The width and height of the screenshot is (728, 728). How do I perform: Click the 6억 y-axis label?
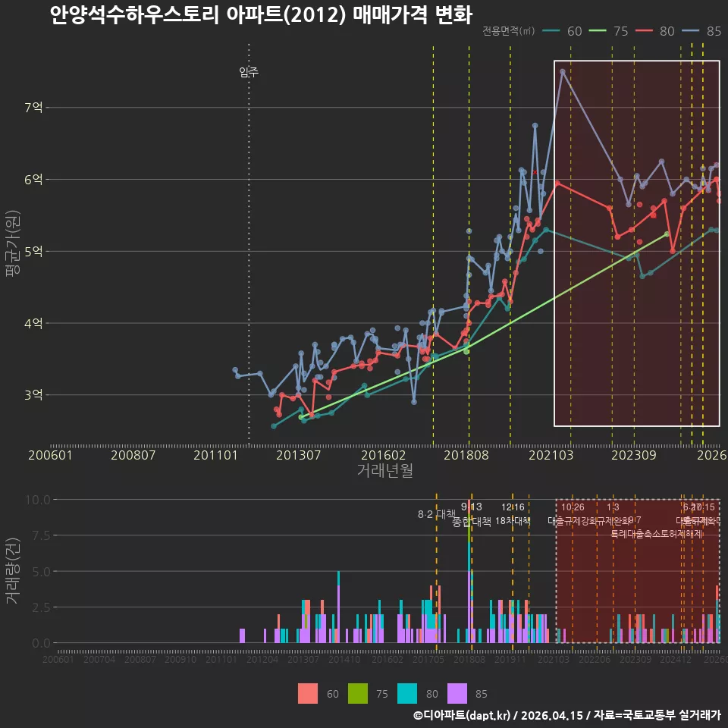[33, 180]
